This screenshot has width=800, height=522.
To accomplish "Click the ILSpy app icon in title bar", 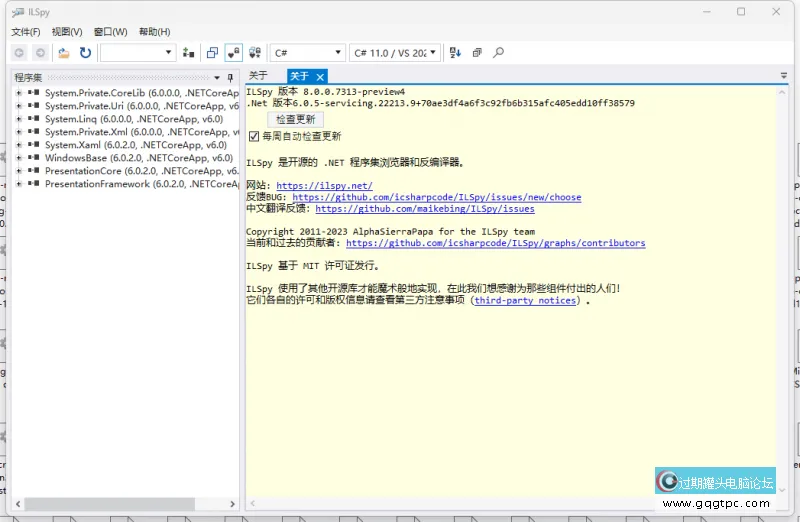I will point(18,12).
